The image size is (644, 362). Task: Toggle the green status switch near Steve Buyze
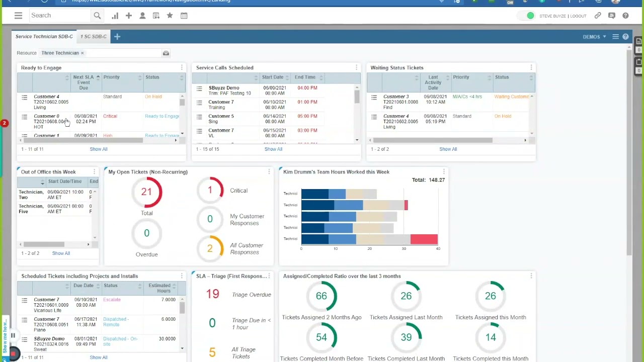(527, 16)
